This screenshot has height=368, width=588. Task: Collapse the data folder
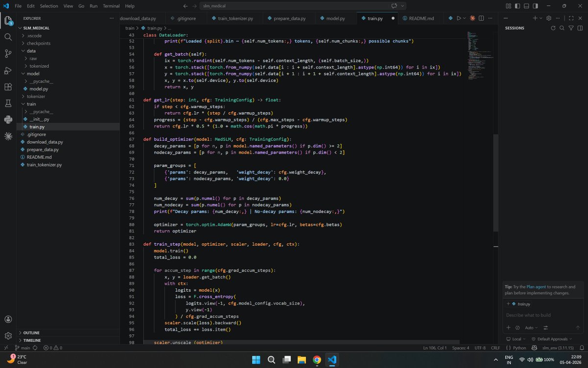click(68, 51)
